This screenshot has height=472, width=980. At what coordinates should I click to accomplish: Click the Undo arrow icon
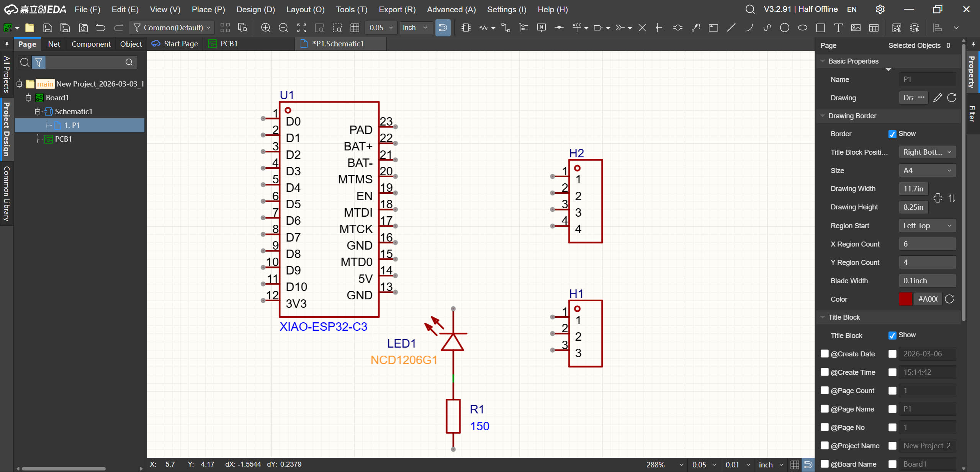pyautogui.click(x=101, y=28)
